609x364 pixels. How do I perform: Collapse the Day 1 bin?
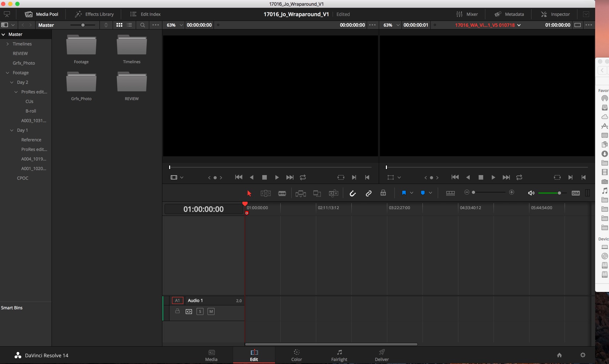[12, 130]
